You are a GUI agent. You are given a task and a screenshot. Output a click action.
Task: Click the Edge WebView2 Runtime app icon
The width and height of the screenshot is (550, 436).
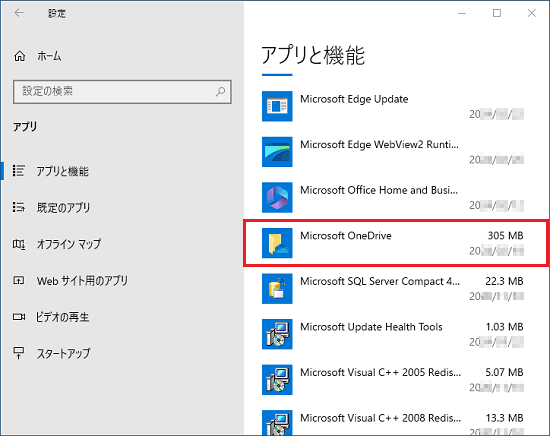pos(277,152)
